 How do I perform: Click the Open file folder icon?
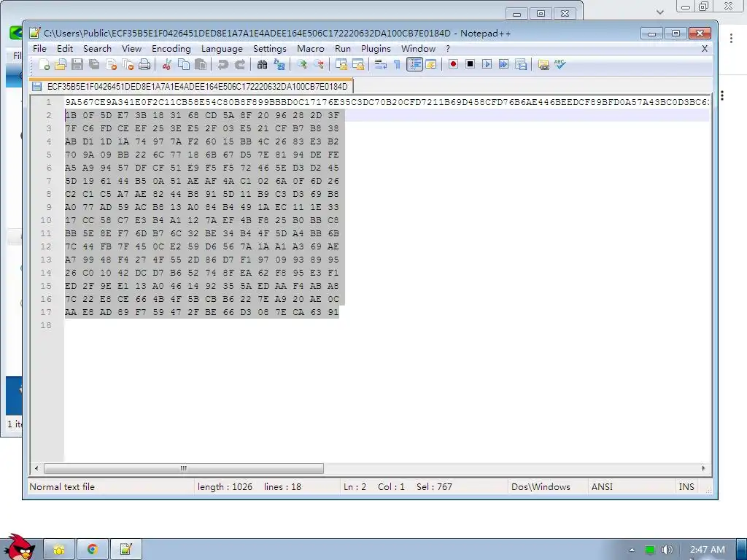point(61,64)
